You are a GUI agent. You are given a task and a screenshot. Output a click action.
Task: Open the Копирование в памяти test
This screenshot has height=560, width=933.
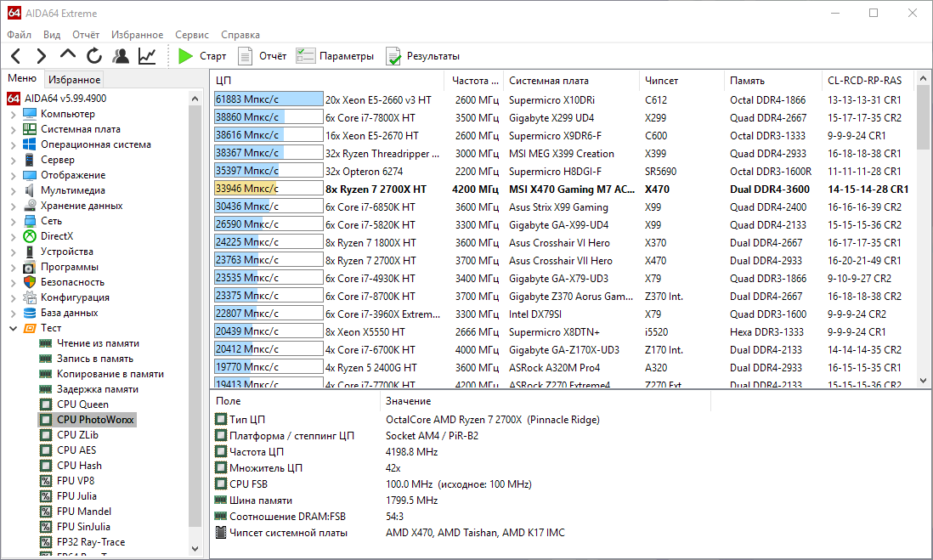110,374
